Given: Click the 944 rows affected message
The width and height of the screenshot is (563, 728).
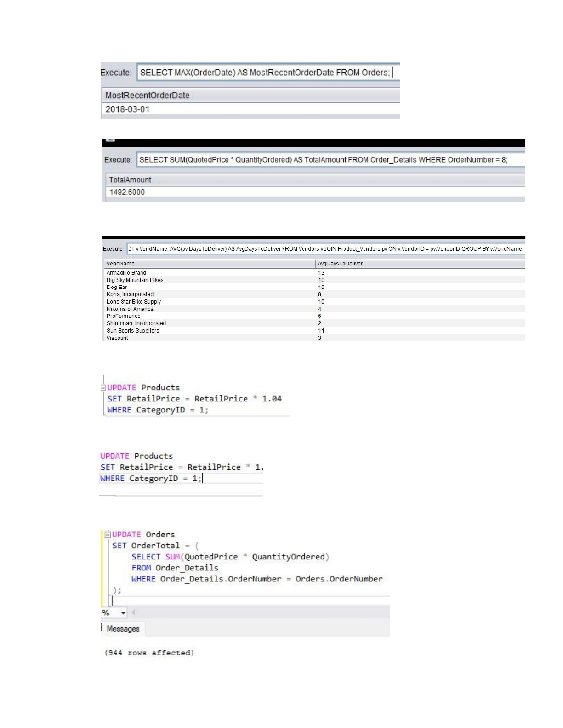Looking at the screenshot, I should 149,653.
